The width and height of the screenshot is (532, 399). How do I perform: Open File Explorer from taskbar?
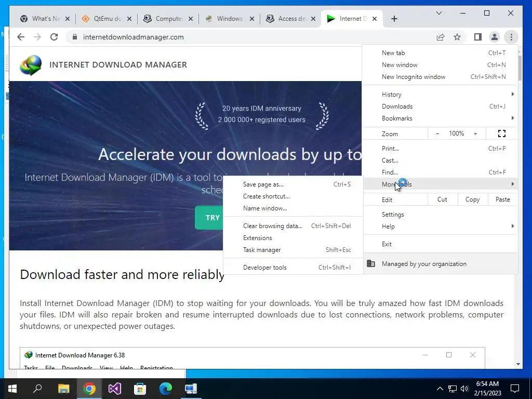[x=63, y=389]
